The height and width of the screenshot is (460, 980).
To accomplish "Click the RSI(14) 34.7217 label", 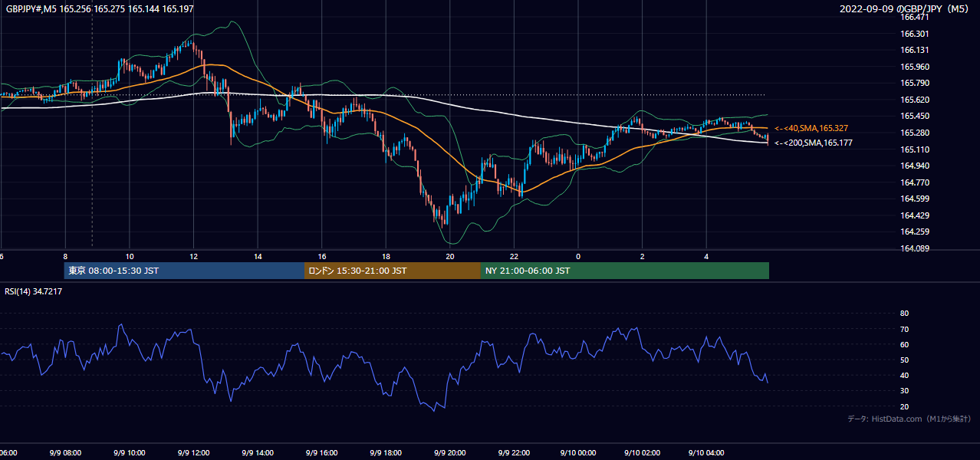I will (34, 291).
